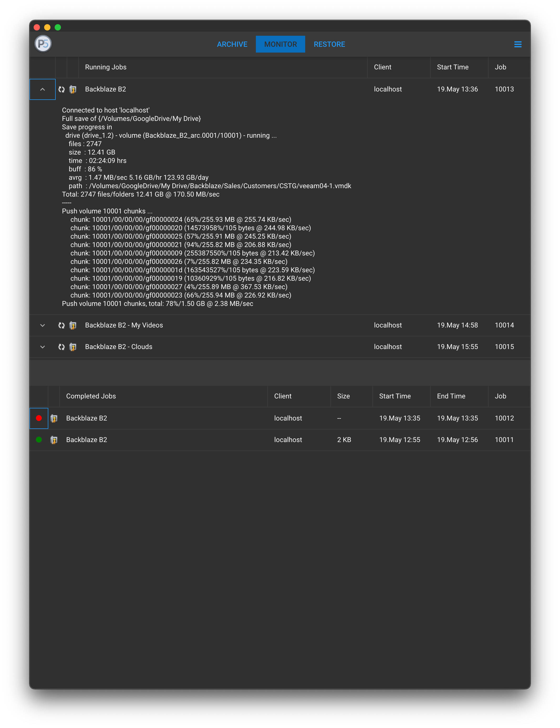Click job number 10014
Viewport: 560px width, 728px height.
tap(504, 325)
